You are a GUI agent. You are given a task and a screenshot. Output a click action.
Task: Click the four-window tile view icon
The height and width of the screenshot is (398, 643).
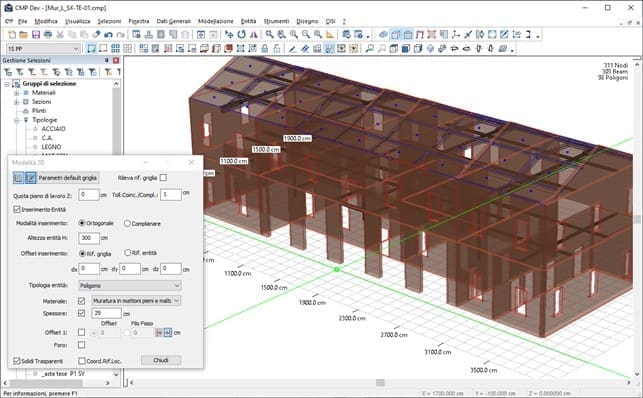click(116, 49)
